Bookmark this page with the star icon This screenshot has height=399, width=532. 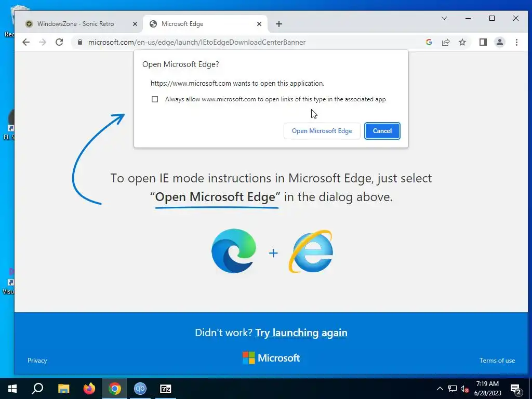(462, 42)
